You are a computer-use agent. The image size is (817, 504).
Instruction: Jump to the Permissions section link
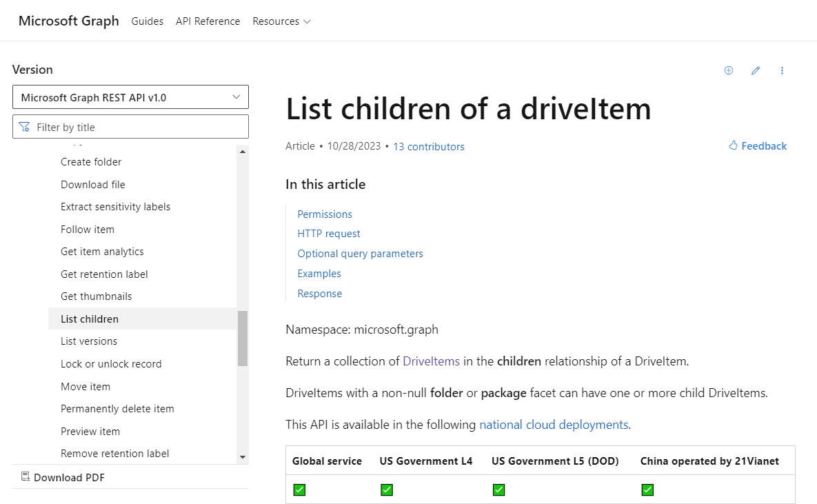[x=325, y=214]
